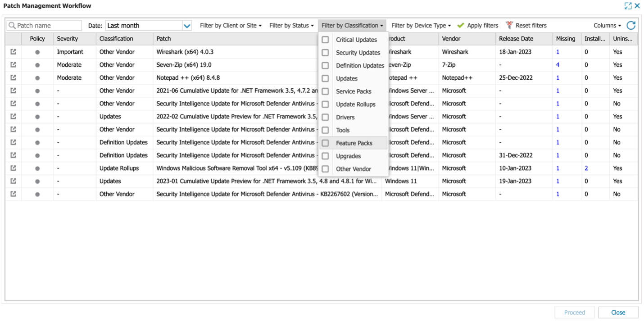The image size is (644, 322).
Task: Check the Critical Updates classification checkbox
Action: point(326,40)
